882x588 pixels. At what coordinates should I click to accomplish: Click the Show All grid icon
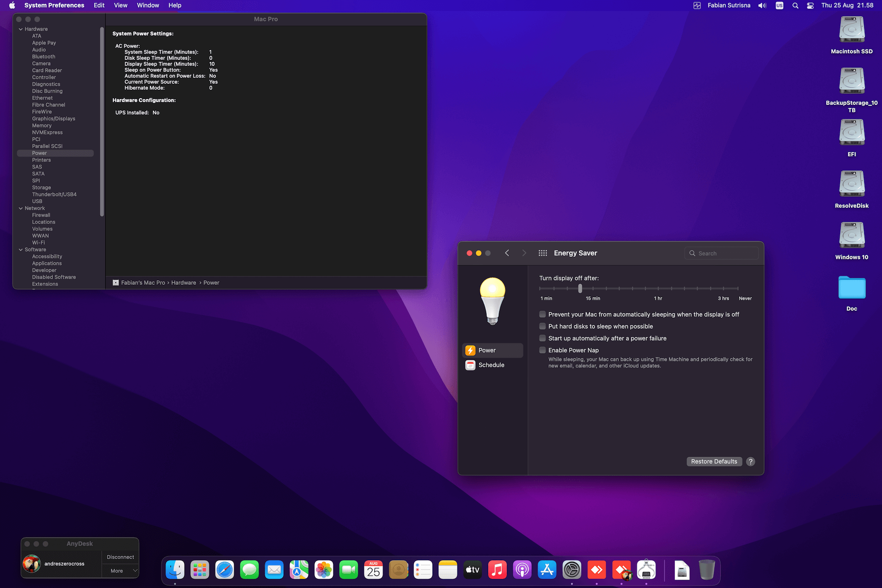pyautogui.click(x=543, y=253)
